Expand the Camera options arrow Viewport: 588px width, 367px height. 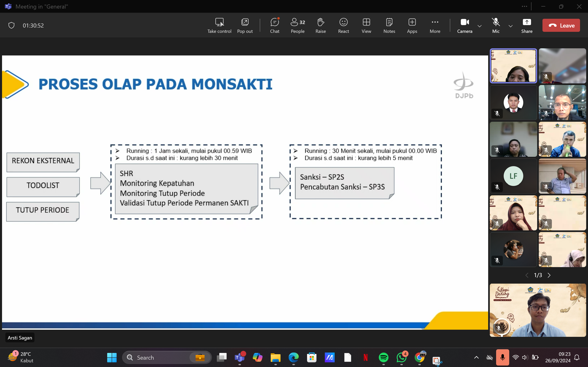[x=480, y=26]
